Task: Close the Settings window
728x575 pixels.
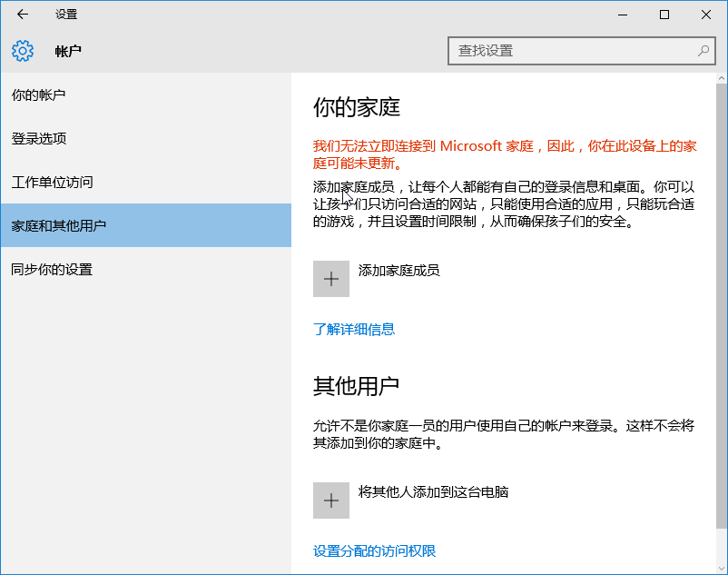Action: 706,15
